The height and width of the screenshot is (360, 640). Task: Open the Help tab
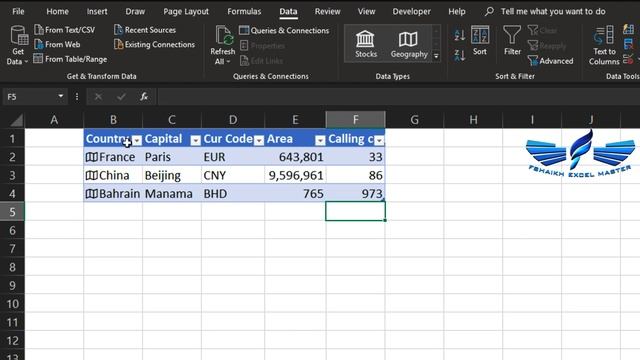click(x=457, y=11)
